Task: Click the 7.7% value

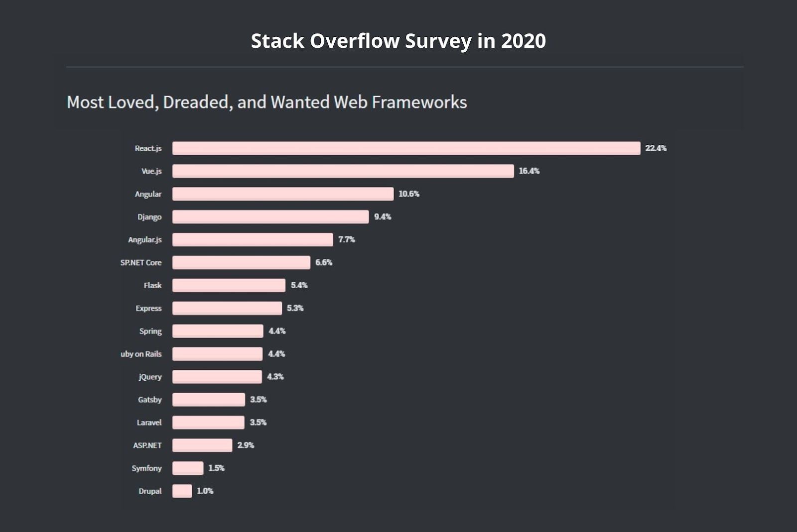Action: 347,240
